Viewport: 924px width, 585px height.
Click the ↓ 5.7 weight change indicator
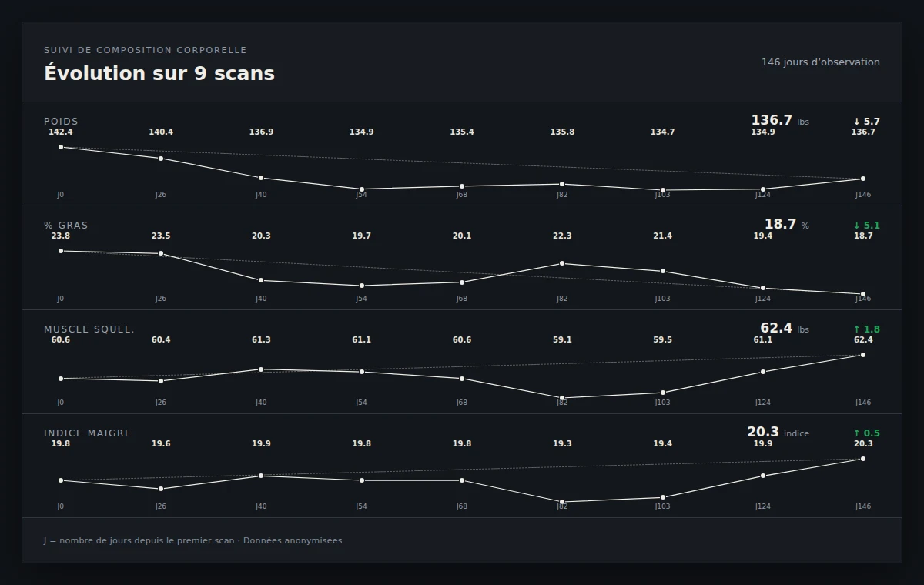[866, 122]
